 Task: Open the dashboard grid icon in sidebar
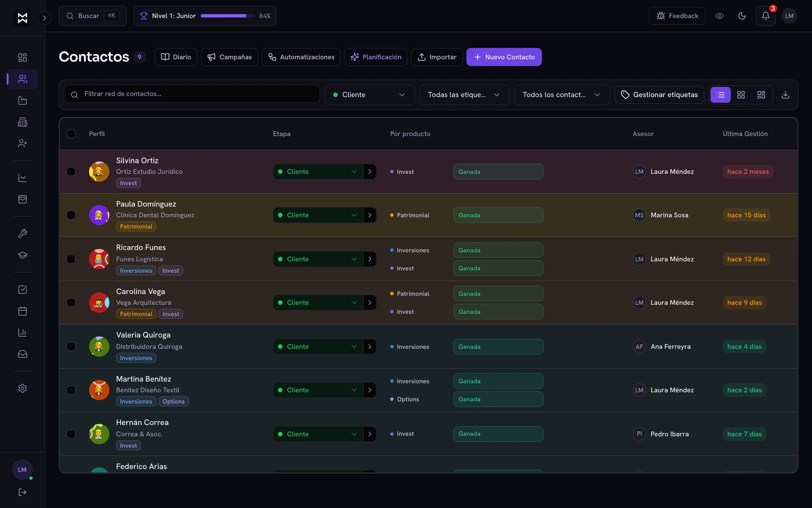[x=23, y=57]
